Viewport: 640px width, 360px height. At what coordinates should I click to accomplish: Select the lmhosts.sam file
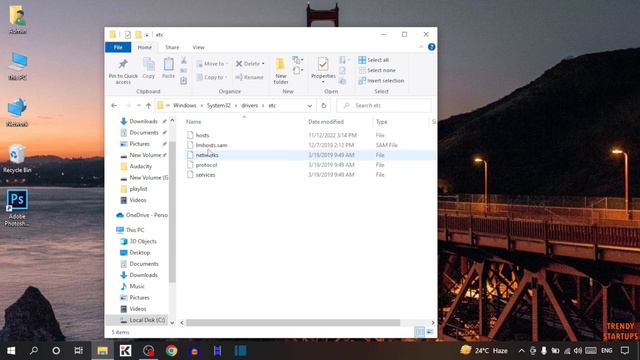211,145
